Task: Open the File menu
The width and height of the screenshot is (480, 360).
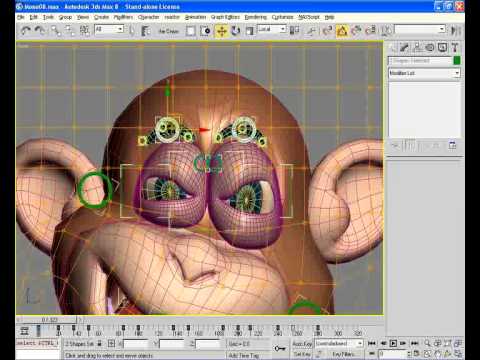Action: click(x=21, y=17)
